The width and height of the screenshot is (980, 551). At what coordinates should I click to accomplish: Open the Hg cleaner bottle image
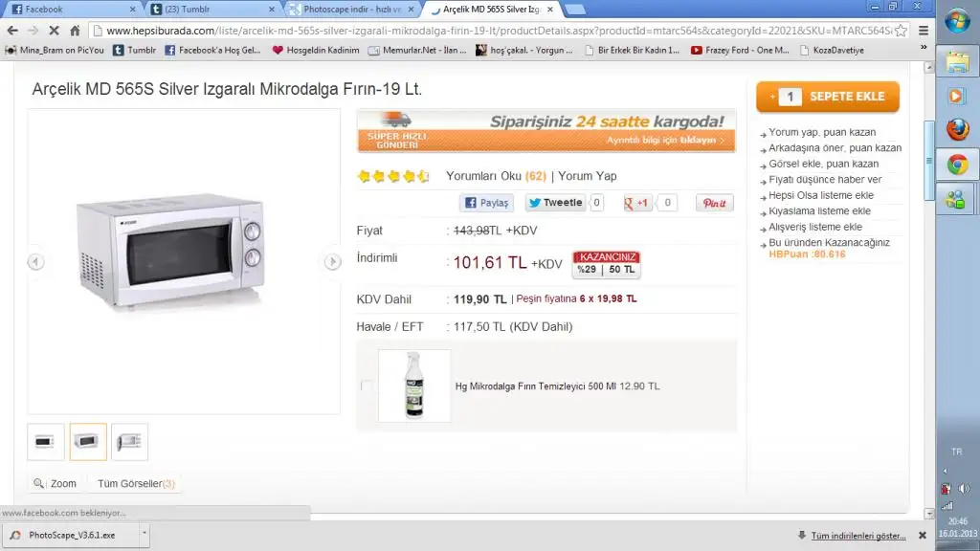(x=414, y=386)
